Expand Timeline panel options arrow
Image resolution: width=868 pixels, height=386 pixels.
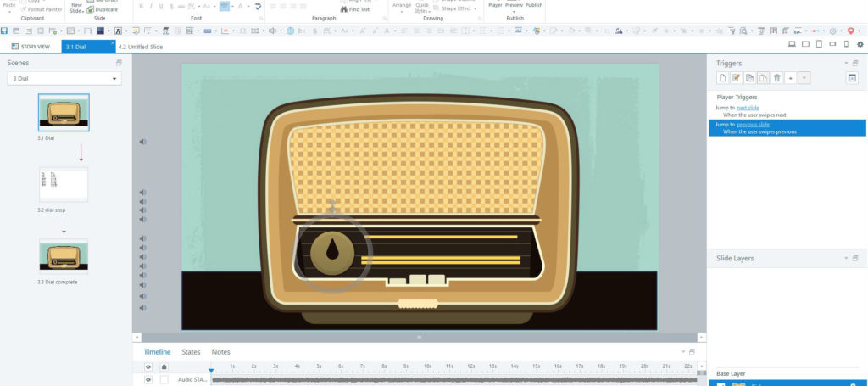tap(682, 352)
